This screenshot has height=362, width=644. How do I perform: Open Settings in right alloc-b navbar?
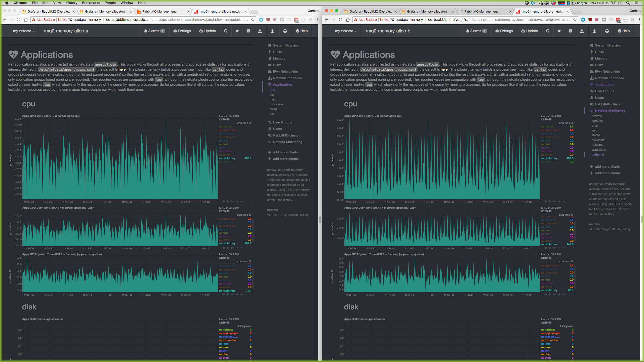click(x=504, y=31)
